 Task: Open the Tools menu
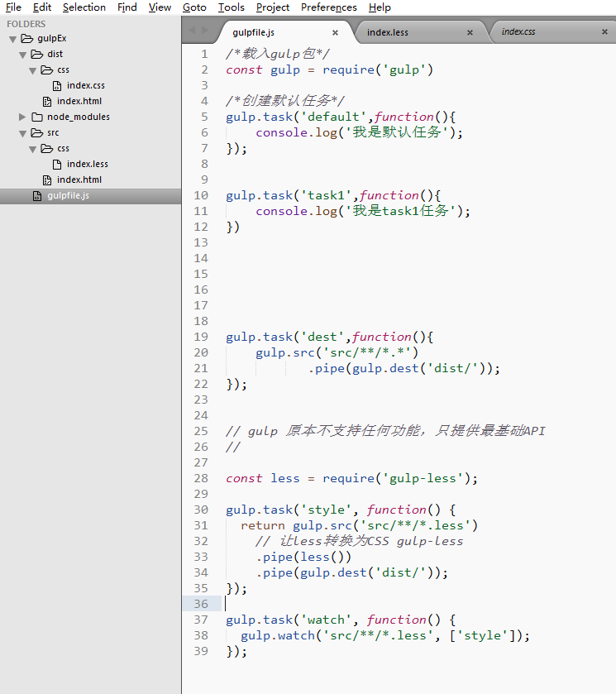[x=231, y=7]
